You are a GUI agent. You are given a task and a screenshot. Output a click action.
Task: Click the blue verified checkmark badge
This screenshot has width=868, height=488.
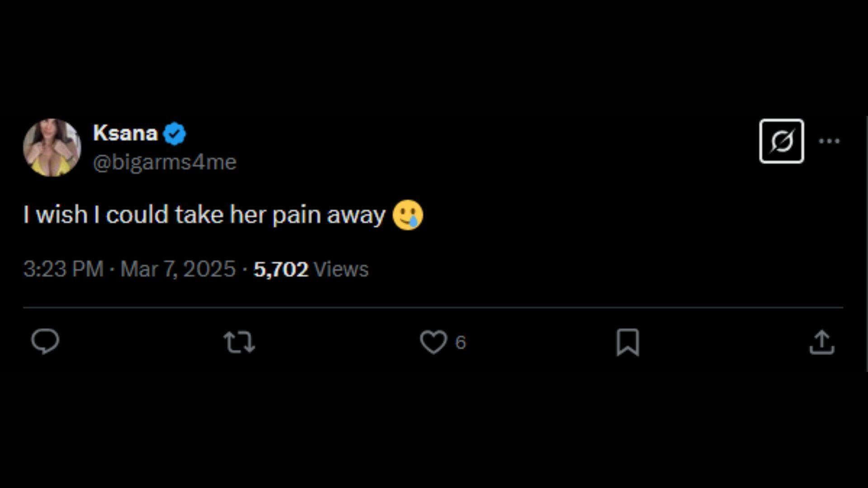point(175,134)
